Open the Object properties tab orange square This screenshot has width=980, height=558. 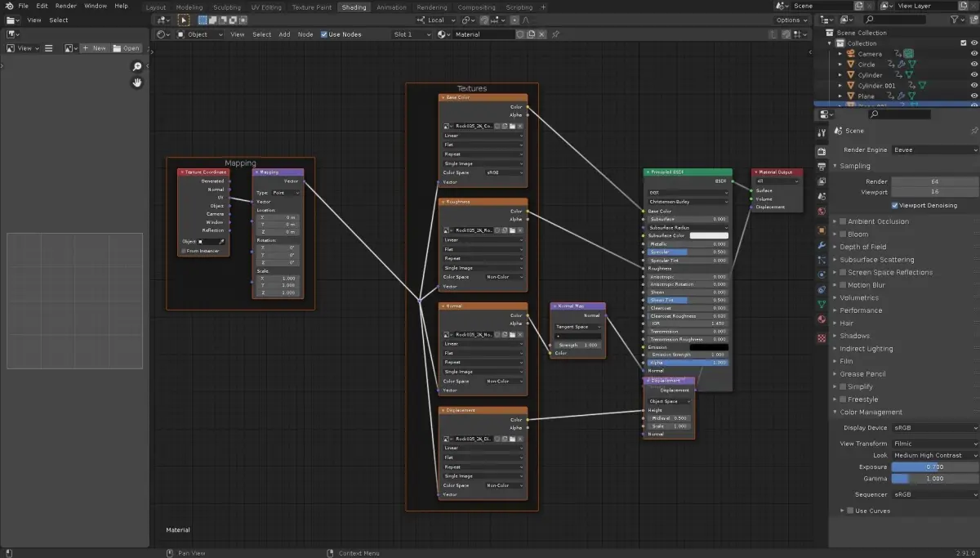pos(822,230)
